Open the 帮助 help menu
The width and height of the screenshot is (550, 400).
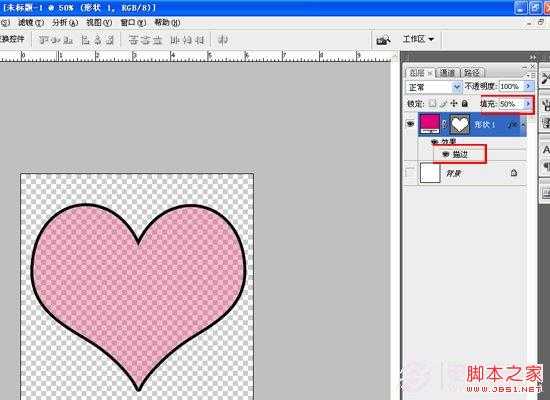167,23
